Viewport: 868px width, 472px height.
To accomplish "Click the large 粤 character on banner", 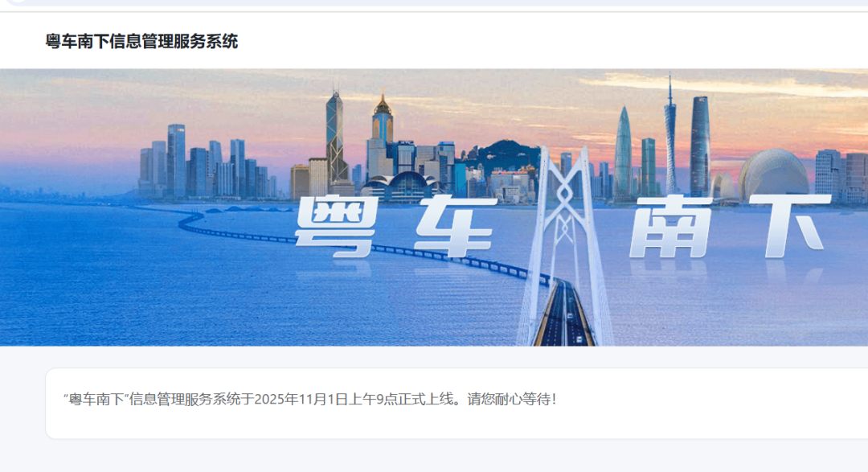I will (337, 225).
